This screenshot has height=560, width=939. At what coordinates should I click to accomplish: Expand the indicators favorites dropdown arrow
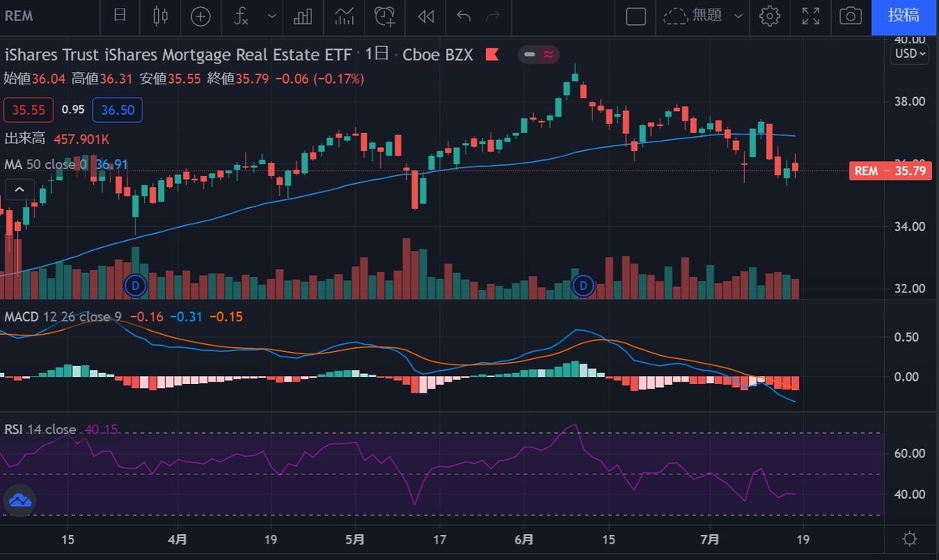pyautogui.click(x=272, y=16)
